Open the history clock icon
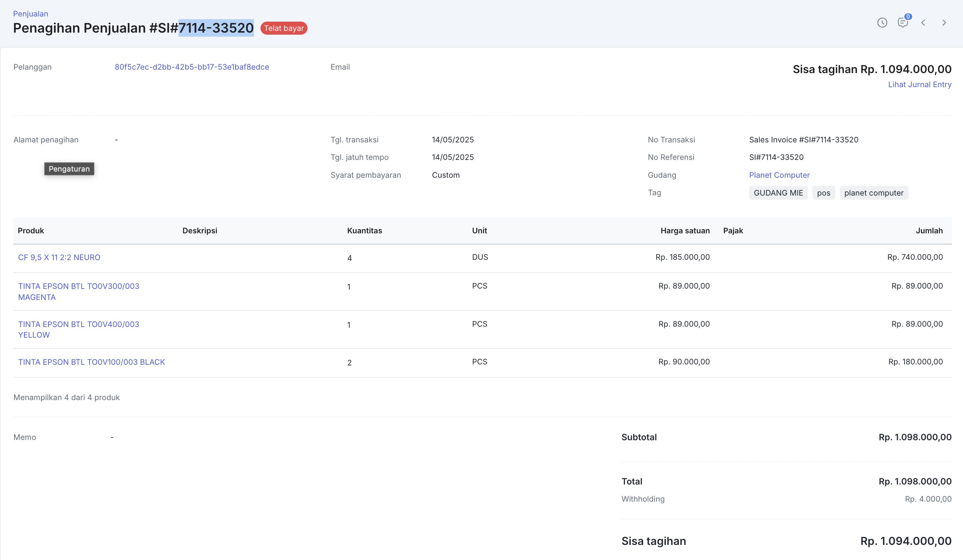The width and height of the screenshot is (963, 560). click(x=882, y=23)
